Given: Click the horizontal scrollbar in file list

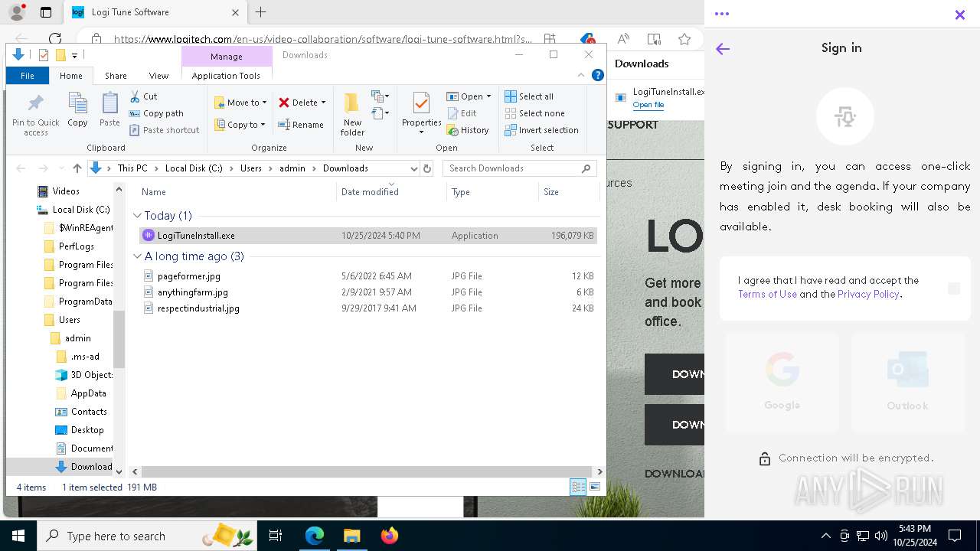Looking at the screenshot, I should point(367,472).
